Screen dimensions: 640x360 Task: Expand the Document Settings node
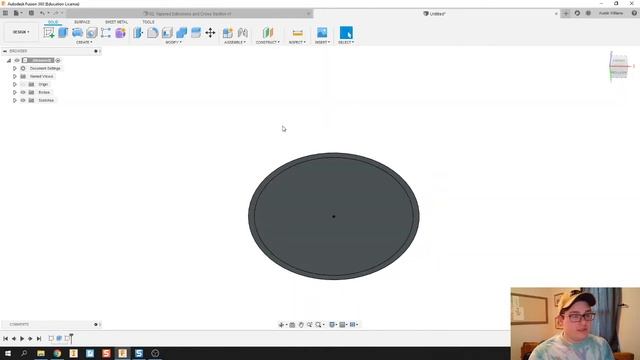coord(15,69)
